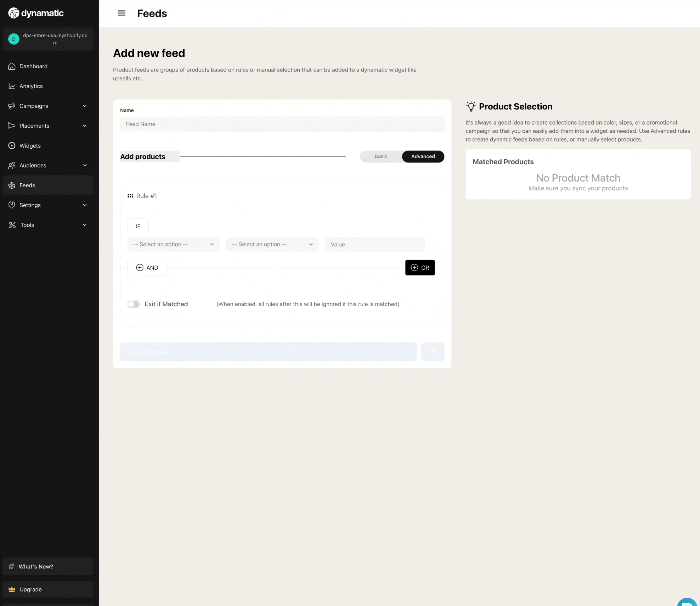
Task: Select Advanced product mode
Action: (x=423, y=156)
